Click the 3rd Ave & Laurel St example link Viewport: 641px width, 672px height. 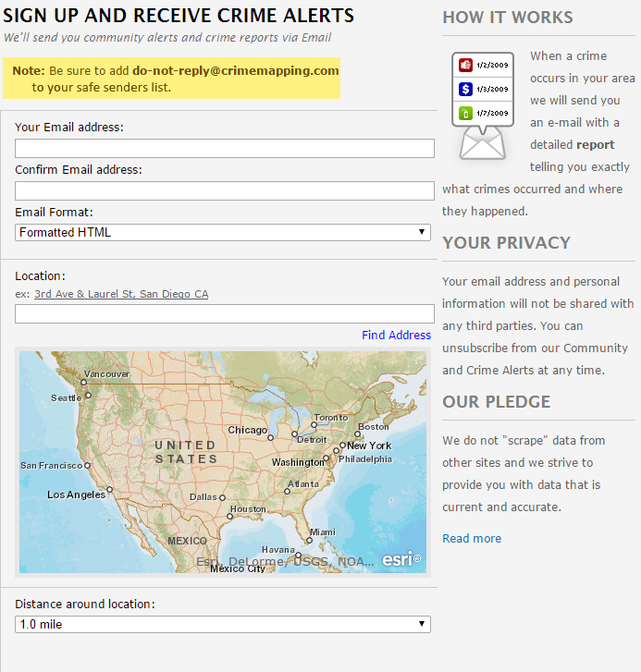click(x=121, y=294)
